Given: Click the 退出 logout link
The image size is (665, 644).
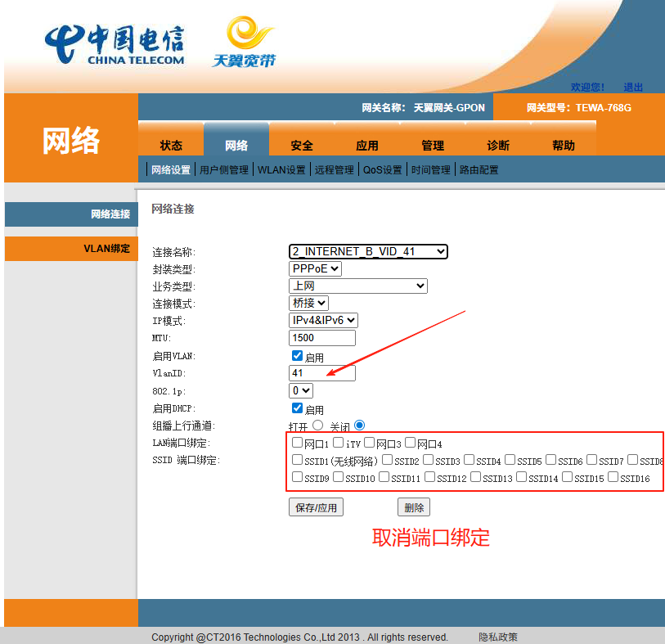Looking at the screenshot, I should coord(633,87).
